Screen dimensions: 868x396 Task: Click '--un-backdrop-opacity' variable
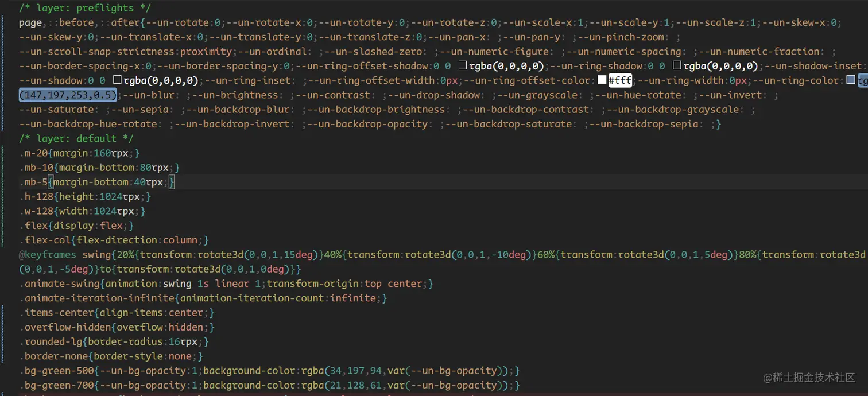pos(368,124)
